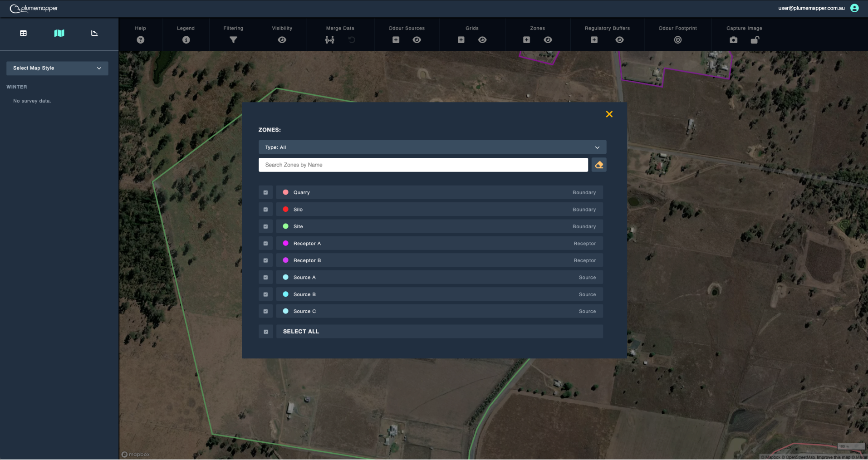Viewport: 868px width, 460px height.
Task: Click the Receptor A magenta dot
Action: [x=286, y=243]
